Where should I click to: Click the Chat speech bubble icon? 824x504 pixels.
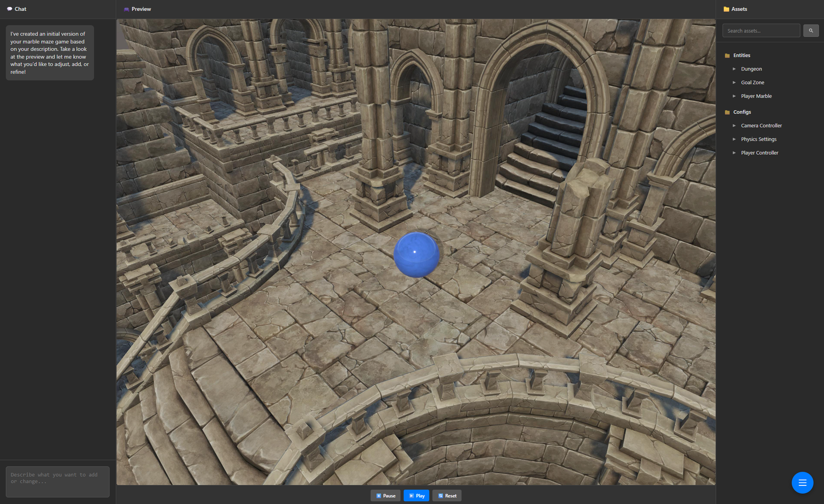coord(9,9)
